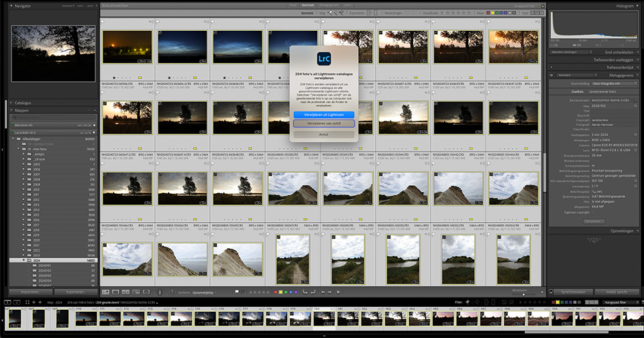This screenshot has width=644, height=338.
Task: Set flag as picked in toolbar
Action: pyautogui.click(x=237, y=292)
